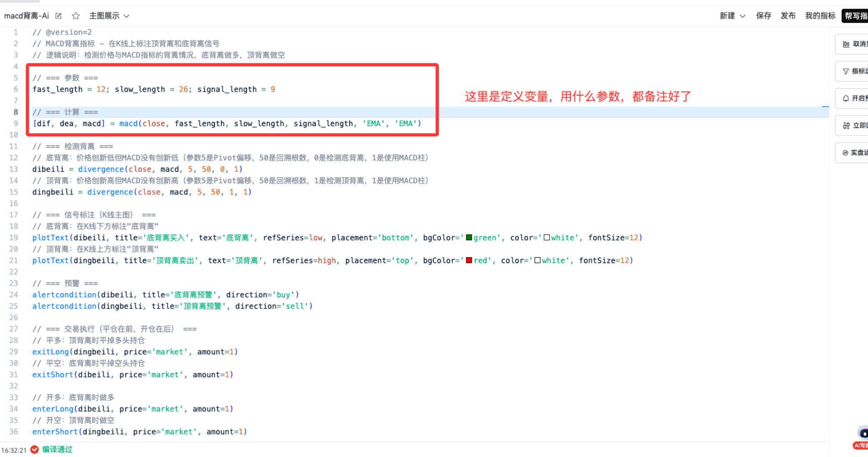
Task: Click the bell icon to 开启预警
Action: pos(845,98)
